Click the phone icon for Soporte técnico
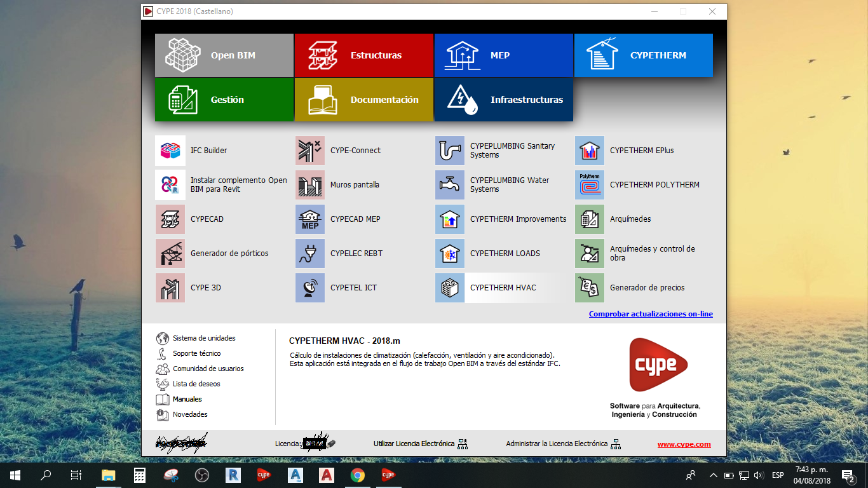868x488 pixels. point(162,353)
